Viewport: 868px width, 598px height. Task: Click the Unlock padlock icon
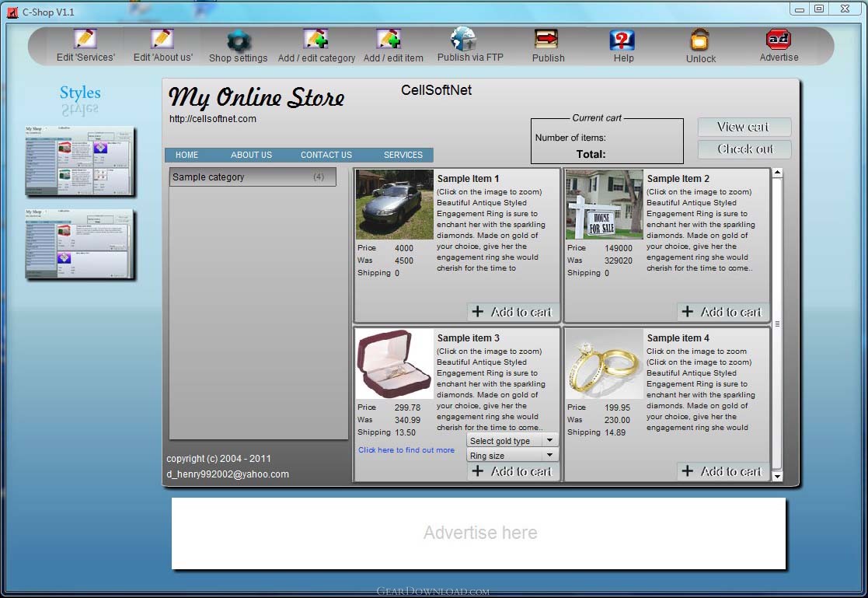tap(700, 40)
